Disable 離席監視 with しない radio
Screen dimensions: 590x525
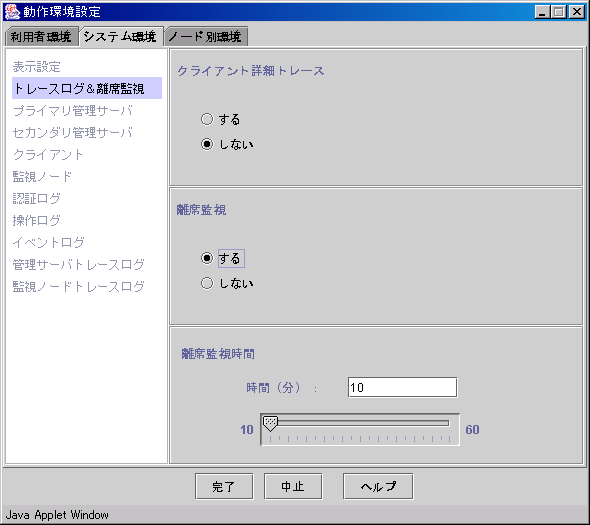[207, 283]
